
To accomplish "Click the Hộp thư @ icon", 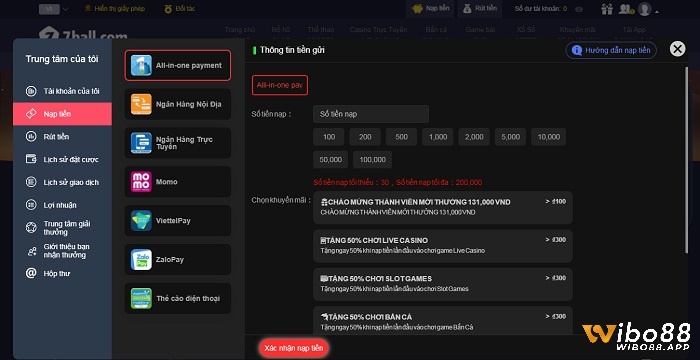I will click(31, 273).
